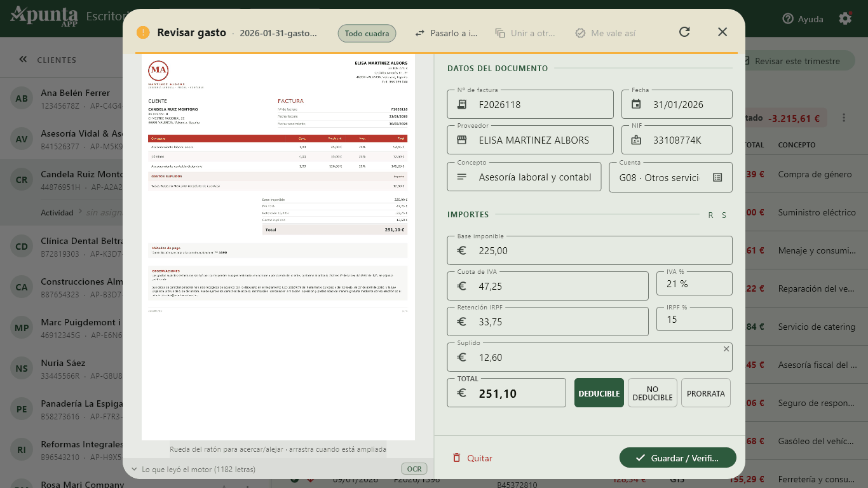Click the 'R' toggle next to Importes
The height and width of the screenshot is (488, 868).
click(x=711, y=215)
